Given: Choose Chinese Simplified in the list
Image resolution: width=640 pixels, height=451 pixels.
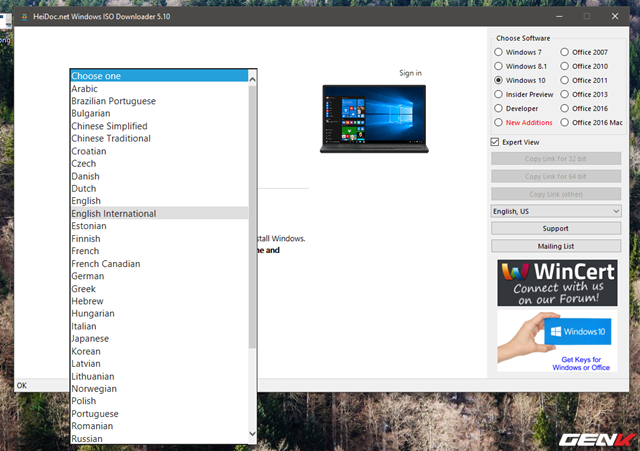Looking at the screenshot, I should (159, 126).
